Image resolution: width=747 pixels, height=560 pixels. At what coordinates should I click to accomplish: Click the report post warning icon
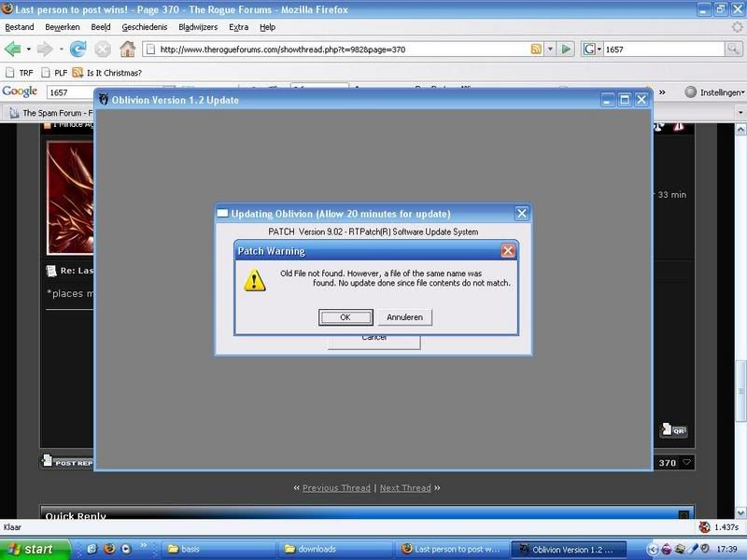pos(679,127)
